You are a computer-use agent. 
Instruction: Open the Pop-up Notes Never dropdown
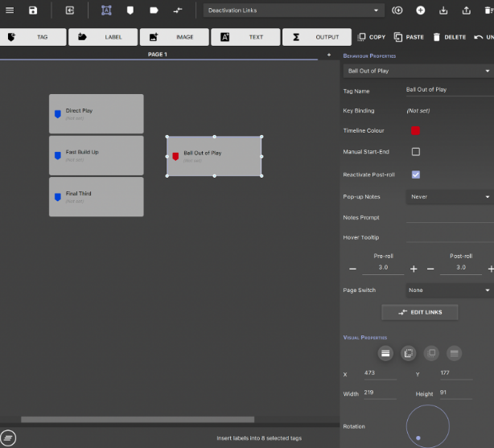click(450, 197)
